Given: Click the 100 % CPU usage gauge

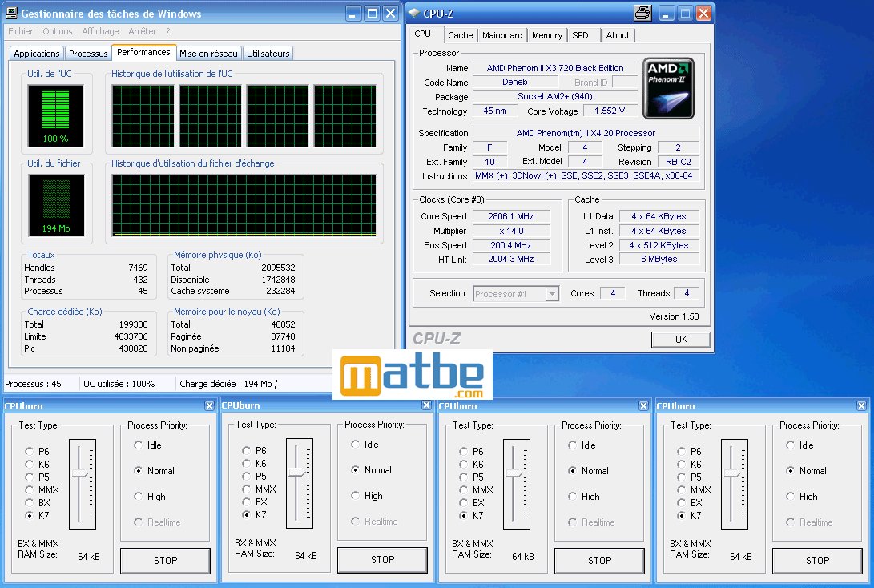Looking at the screenshot, I should pyautogui.click(x=56, y=116).
